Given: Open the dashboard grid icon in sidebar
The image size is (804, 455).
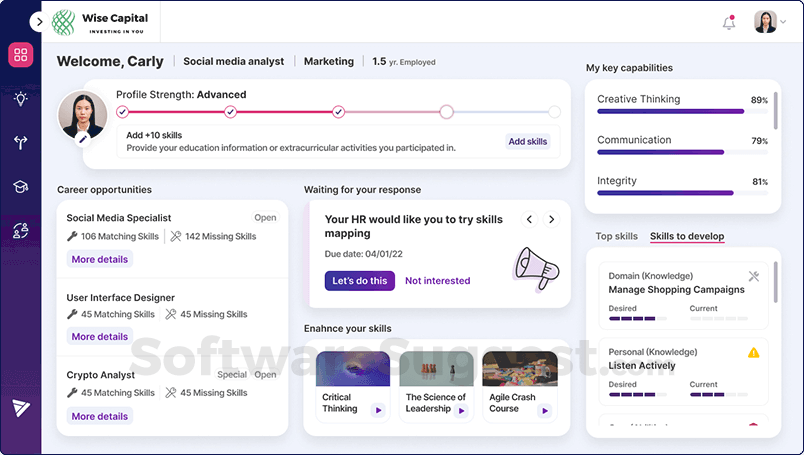Looking at the screenshot, I should 21,55.
